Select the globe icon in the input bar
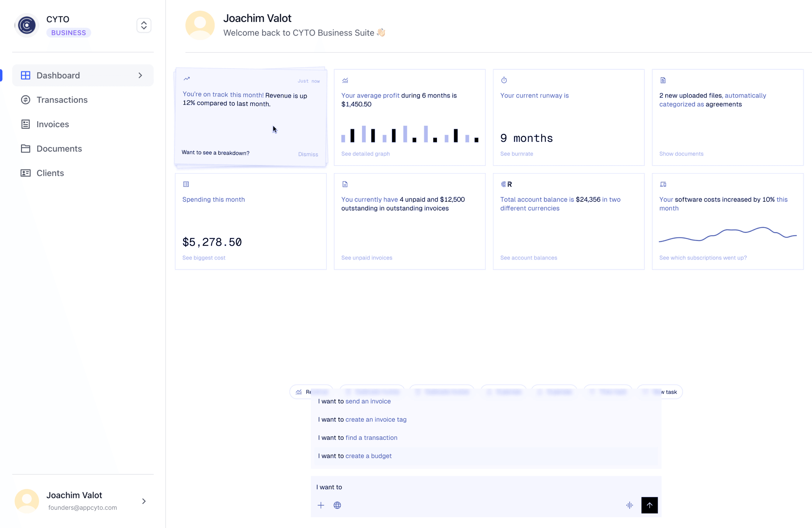This screenshot has height=528, width=812. [x=337, y=505]
